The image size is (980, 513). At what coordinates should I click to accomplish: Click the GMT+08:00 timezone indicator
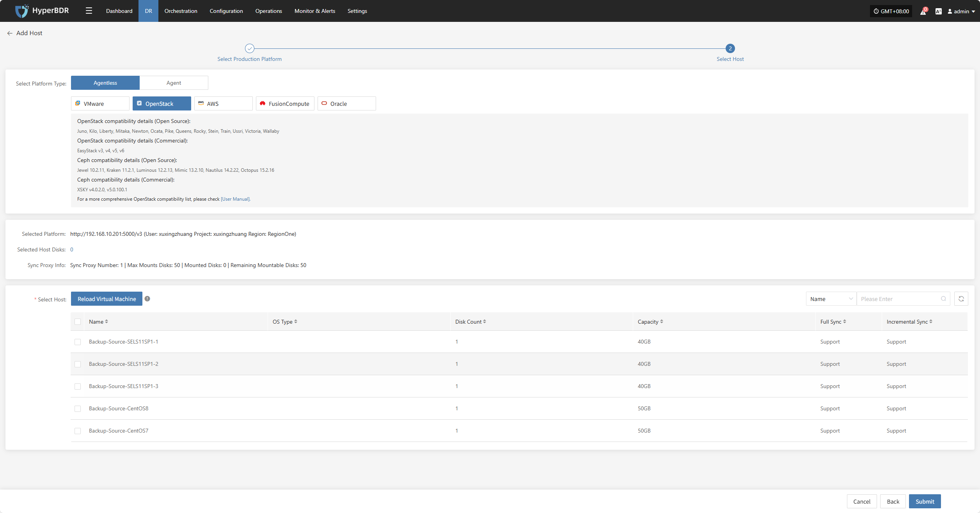(891, 11)
